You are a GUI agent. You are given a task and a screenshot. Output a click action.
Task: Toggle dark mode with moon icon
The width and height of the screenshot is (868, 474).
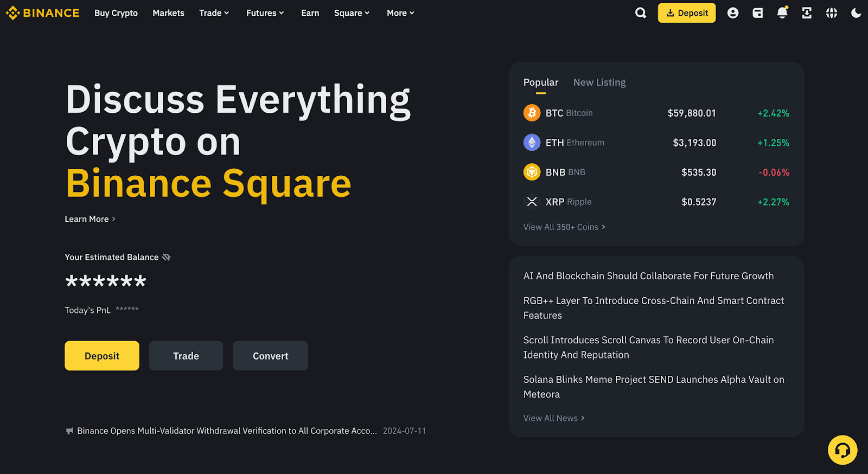[856, 13]
